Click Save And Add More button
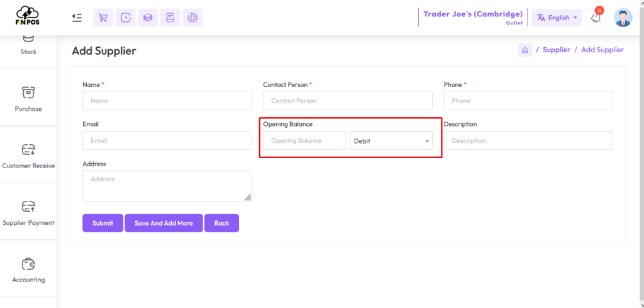Screen dimensions: 644x308 pyautogui.click(x=164, y=224)
